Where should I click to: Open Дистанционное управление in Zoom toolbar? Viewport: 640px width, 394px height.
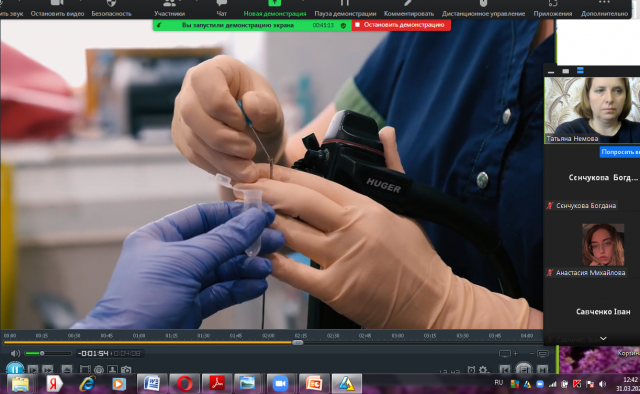coord(483,9)
